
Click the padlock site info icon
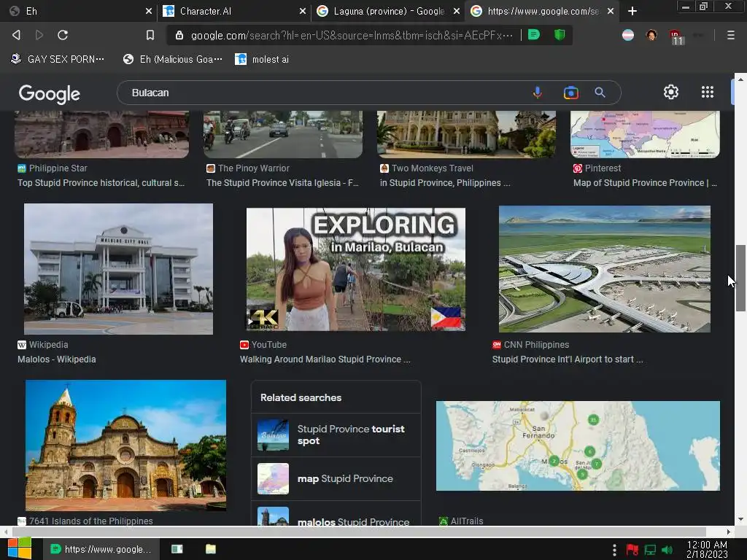click(179, 35)
